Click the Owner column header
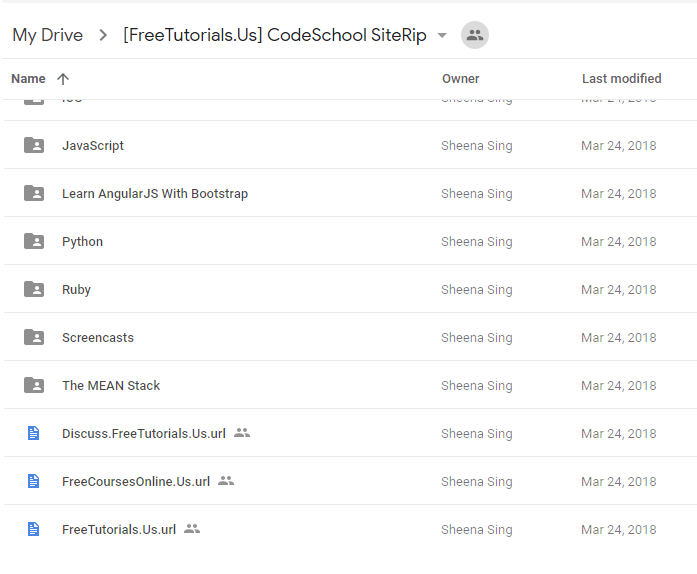Image resolution: width=697 pixels, height=574 pixels. [x=461, y=79]
